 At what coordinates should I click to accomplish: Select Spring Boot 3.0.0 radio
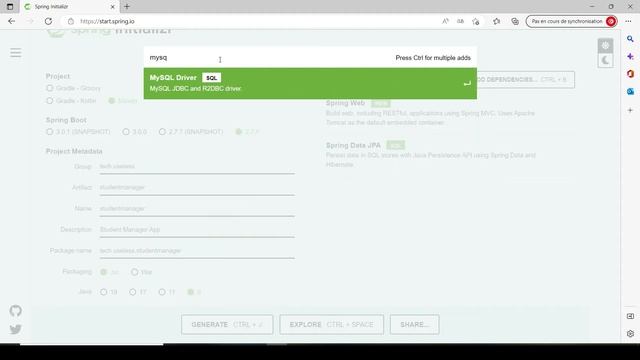(126, 132)
